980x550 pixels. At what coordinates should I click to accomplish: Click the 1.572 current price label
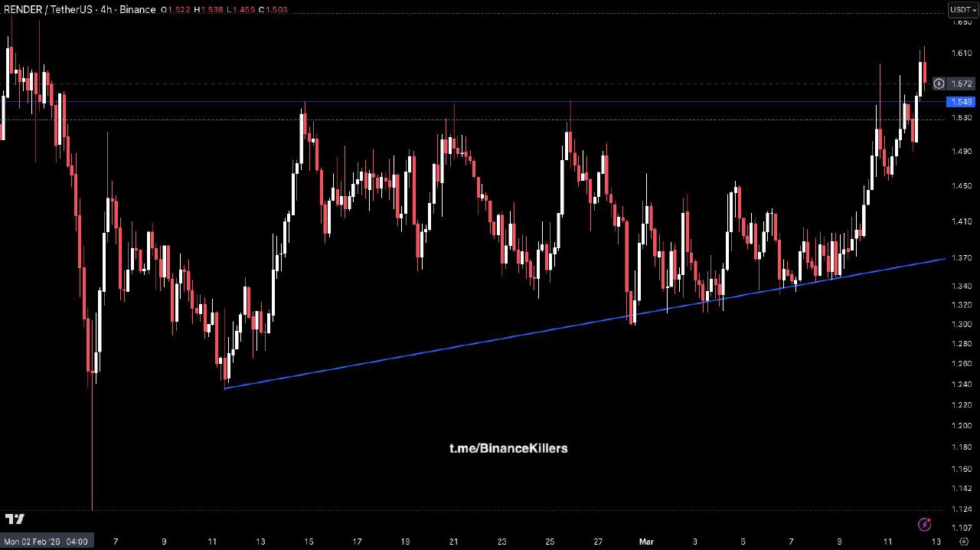coord(962,83)
